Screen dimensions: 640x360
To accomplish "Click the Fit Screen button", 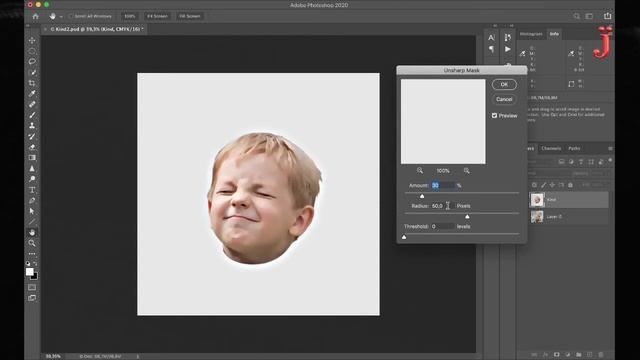I will pos(157,16).
